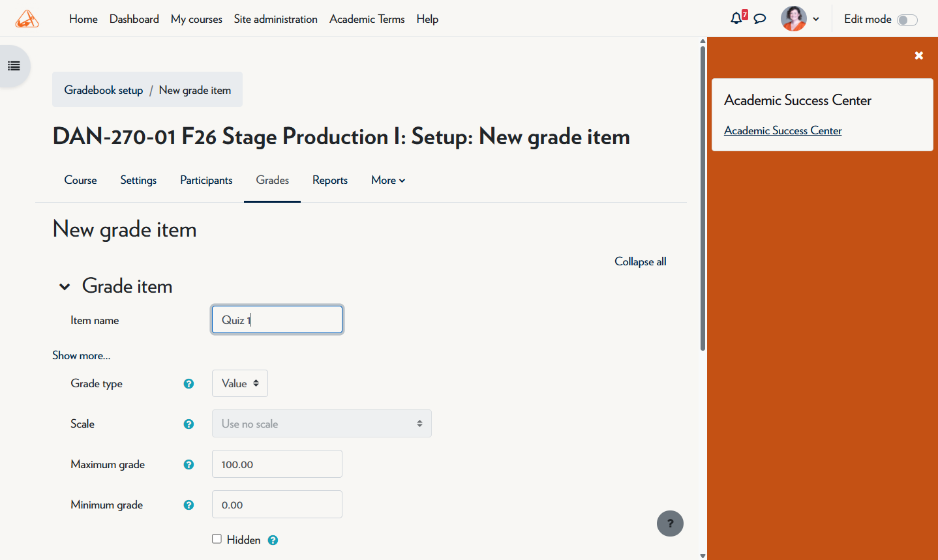Open the course index drawer icon
This screenshot has height=560, width=938.
pos(14,66)
